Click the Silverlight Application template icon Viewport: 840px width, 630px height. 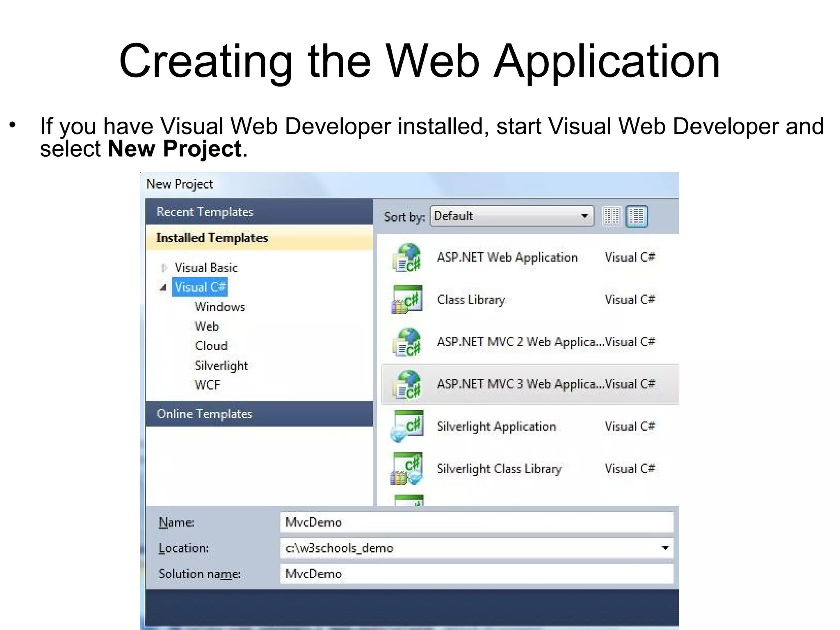coord(406,427)
